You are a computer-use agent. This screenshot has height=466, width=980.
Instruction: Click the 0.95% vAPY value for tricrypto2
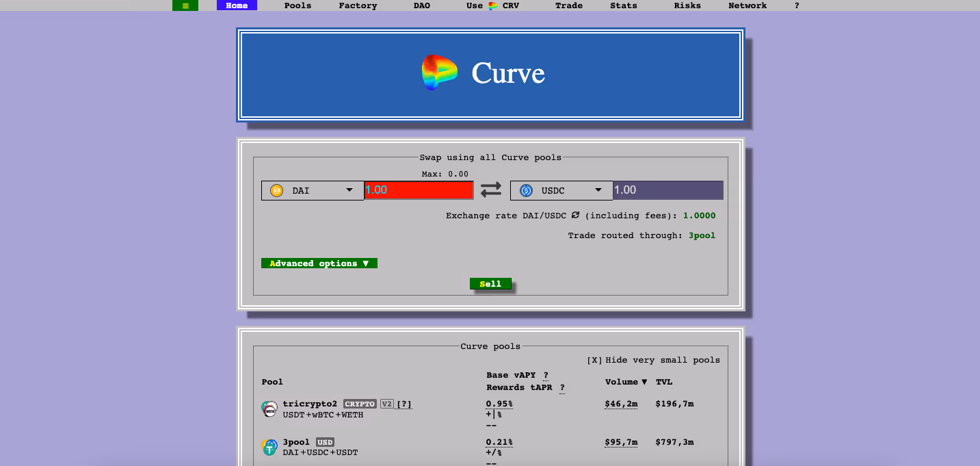[x=499, y=404]
